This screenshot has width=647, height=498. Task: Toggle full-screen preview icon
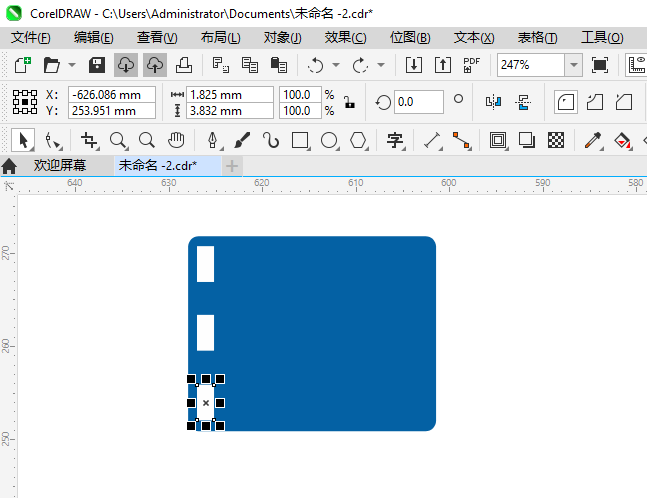click(600, 65)
